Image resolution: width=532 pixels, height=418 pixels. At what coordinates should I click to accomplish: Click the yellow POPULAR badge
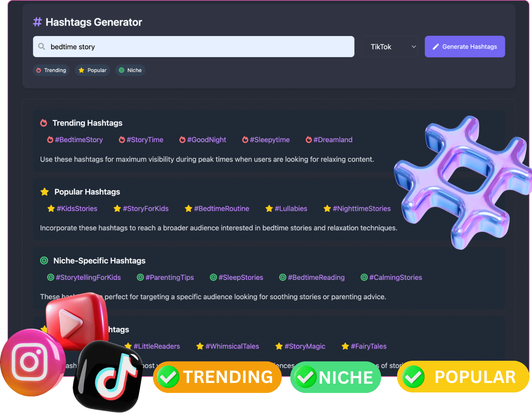(463, 377)
